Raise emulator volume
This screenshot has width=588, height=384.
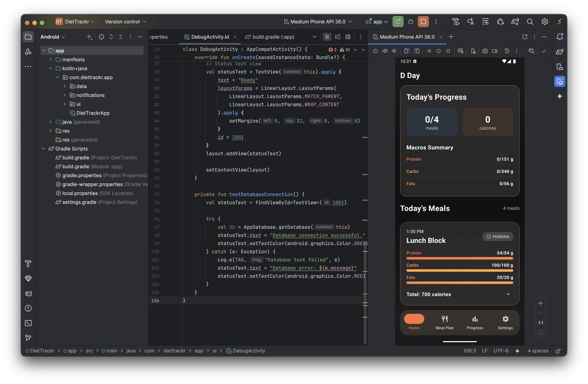click(x=385, y=51)
